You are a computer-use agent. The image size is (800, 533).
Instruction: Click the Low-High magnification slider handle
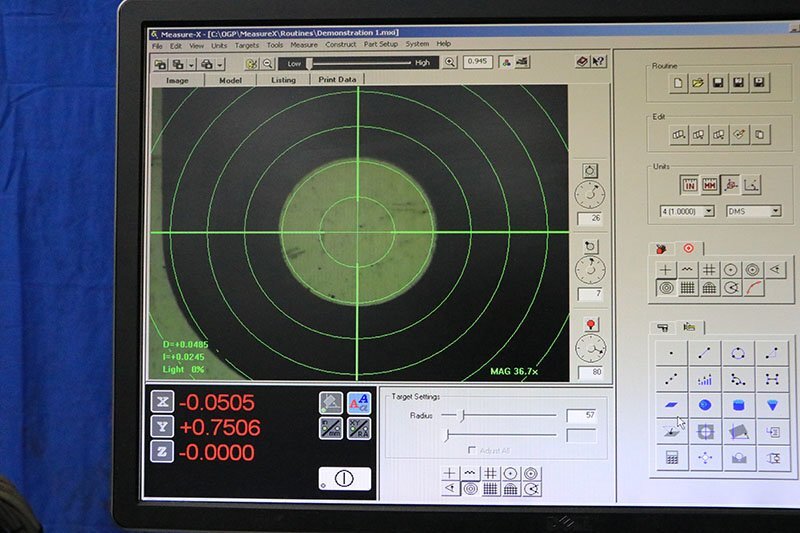[x=309, y=64]
